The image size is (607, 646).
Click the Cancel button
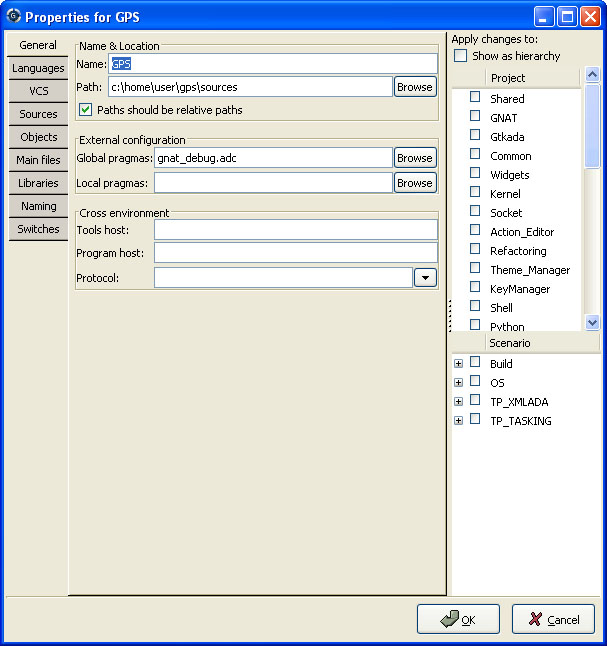pyautogui.click(x=553, y=619)
